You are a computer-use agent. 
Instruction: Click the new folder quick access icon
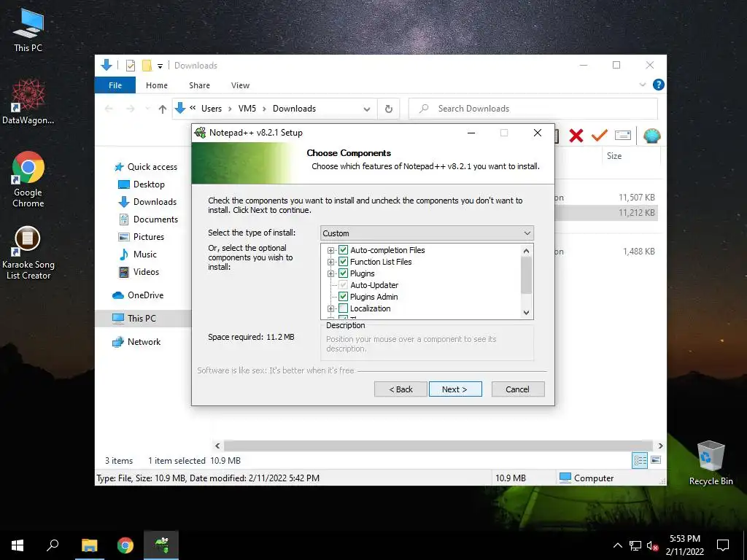tap(147, 66)
